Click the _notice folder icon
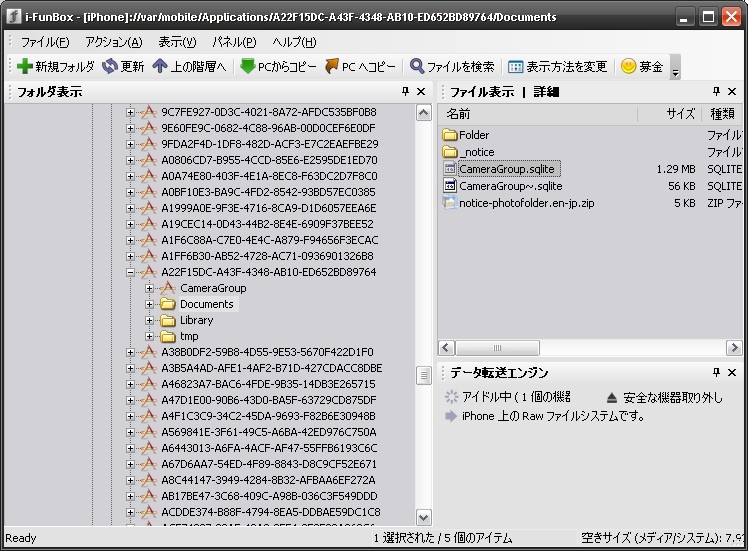Viewport: 748px width, 551px height. coord(450,152)
